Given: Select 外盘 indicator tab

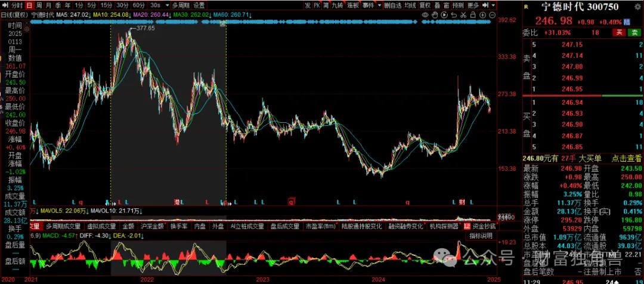Looking at the screenshot, I should pos(218,227).
